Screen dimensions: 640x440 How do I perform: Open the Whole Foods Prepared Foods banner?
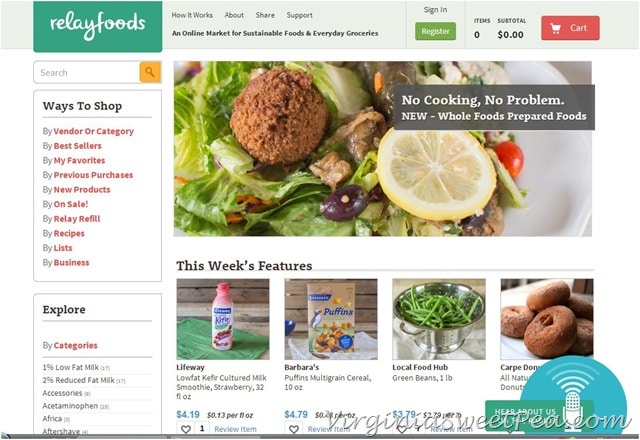point(382,149)
